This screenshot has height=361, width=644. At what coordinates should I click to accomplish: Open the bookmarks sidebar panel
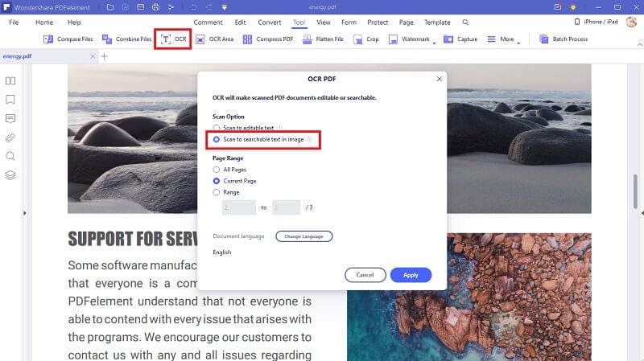(10, 100)
